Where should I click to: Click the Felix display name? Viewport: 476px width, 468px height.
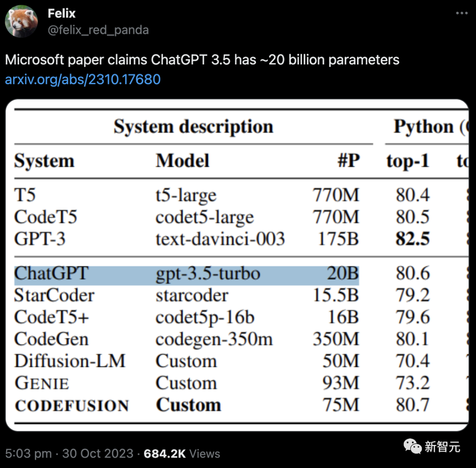coord(62,13)
